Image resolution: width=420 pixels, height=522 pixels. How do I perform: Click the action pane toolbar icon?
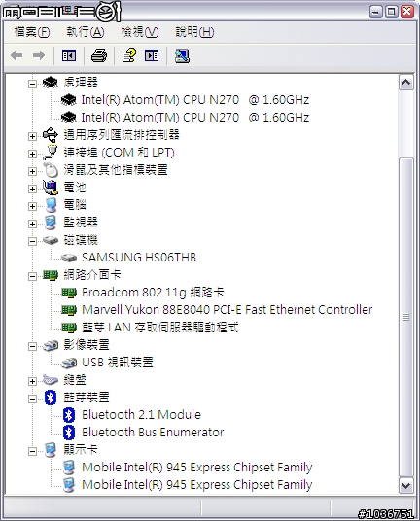click(152, 55)
